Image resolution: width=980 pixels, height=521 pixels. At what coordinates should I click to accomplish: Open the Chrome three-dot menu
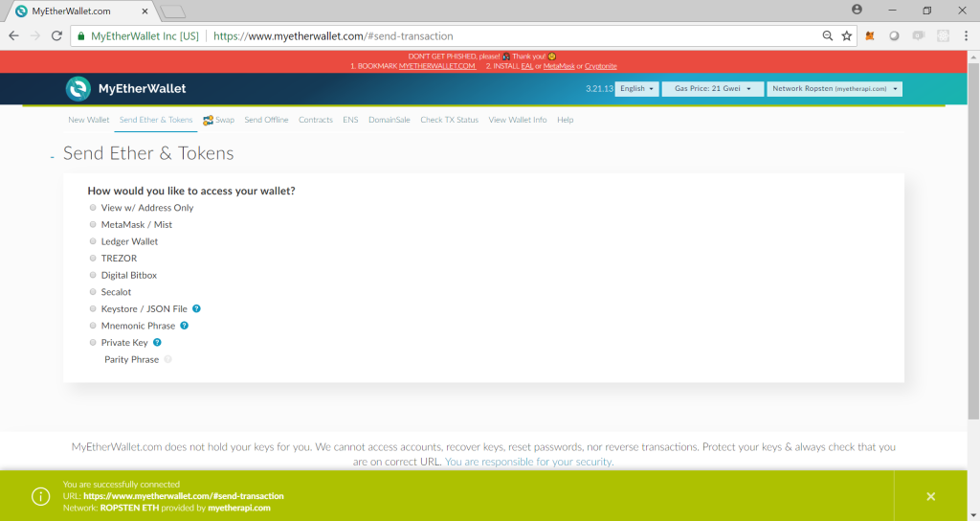point(966,36)
